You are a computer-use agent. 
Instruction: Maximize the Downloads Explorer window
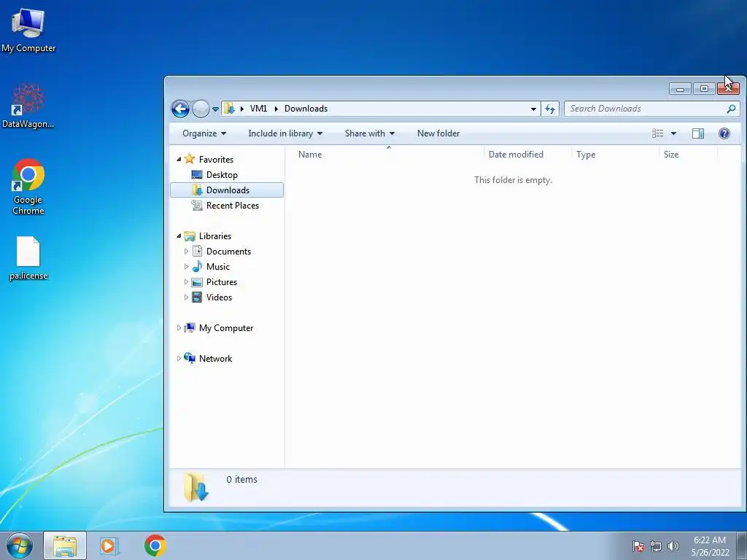(704, 88)
